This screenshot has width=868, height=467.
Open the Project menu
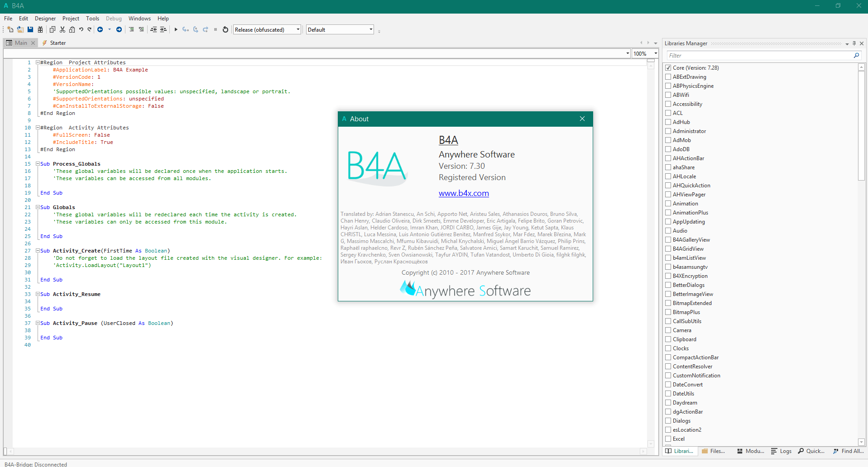point(71,19)
